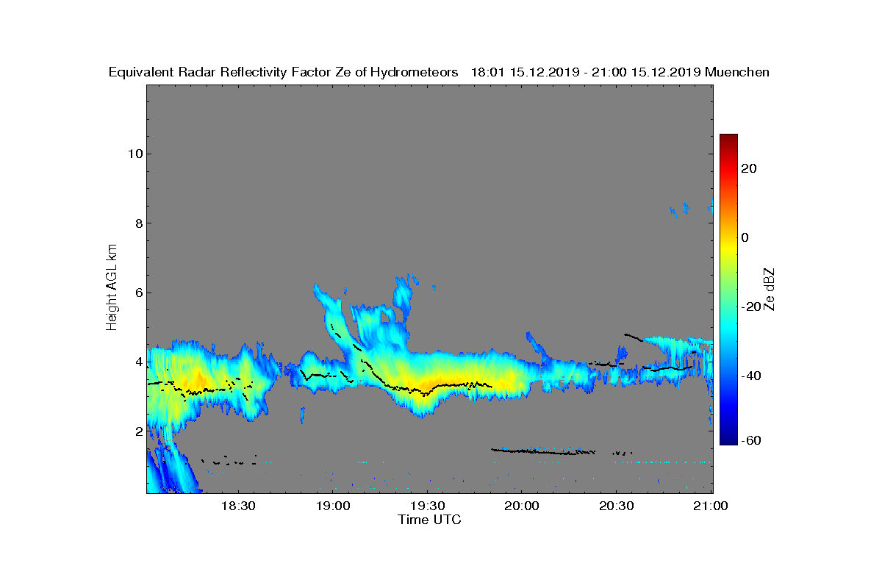Click the height tick label 8
This screenshot has width=882, height=588.
click(x=137, y=223)
